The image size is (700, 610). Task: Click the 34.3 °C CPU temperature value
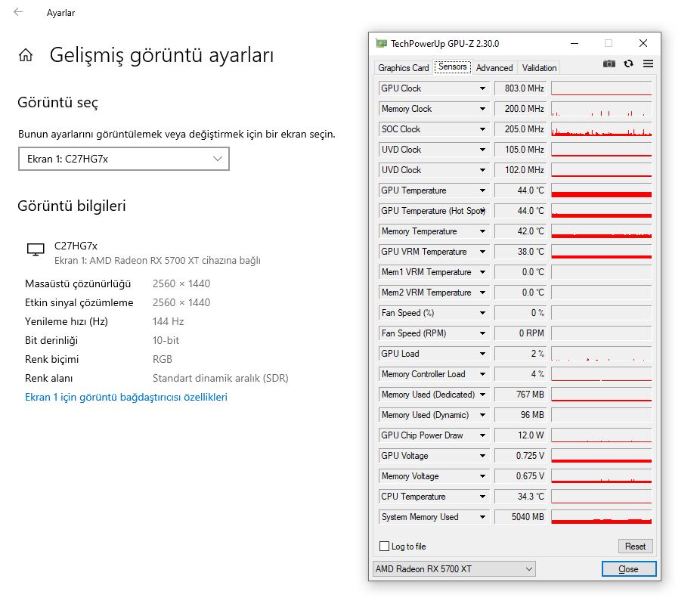click(521, 497)
